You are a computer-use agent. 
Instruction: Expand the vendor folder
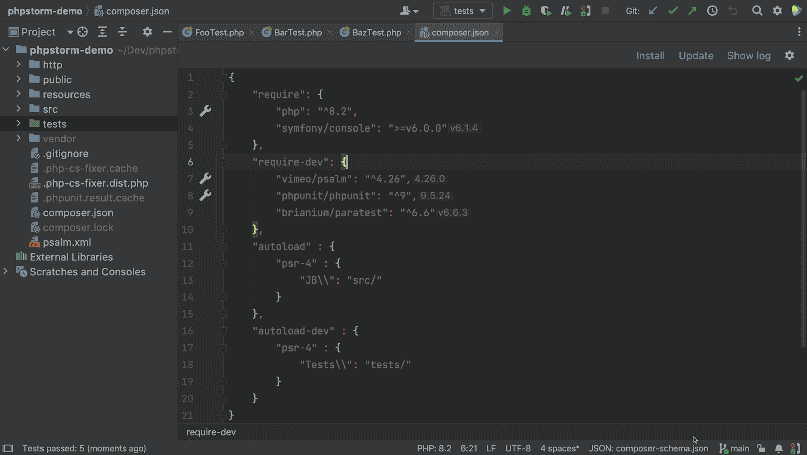(x=19, y=138)
